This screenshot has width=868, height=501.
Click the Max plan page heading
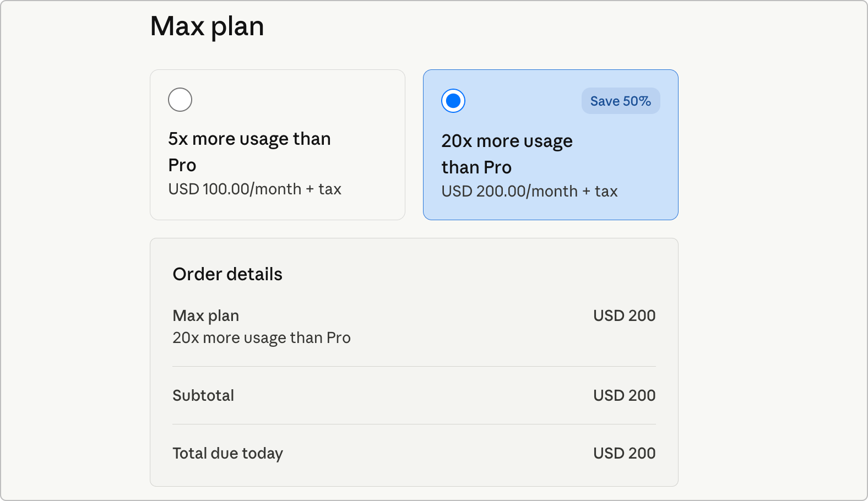[207, 26]
